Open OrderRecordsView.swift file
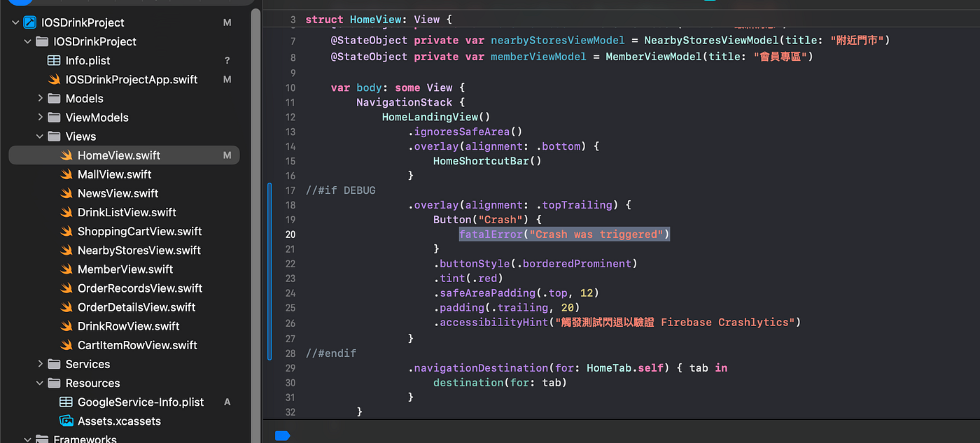 [140, 288]
